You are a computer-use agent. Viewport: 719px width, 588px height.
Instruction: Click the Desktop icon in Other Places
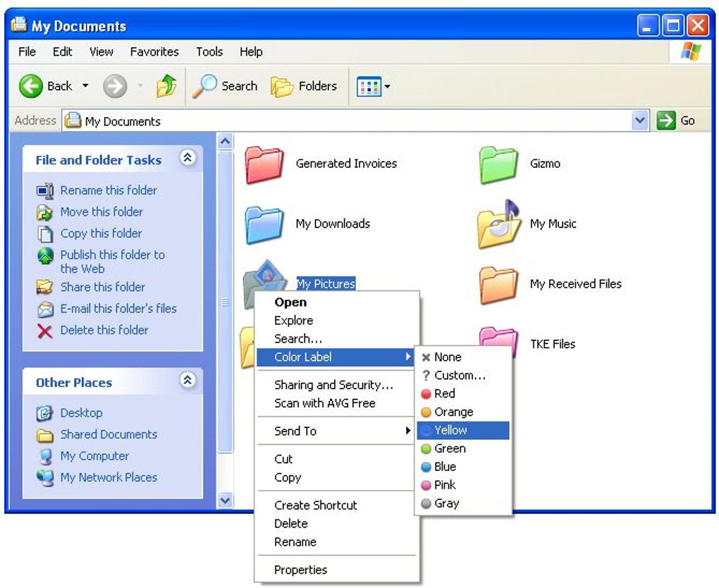point(44,412)
